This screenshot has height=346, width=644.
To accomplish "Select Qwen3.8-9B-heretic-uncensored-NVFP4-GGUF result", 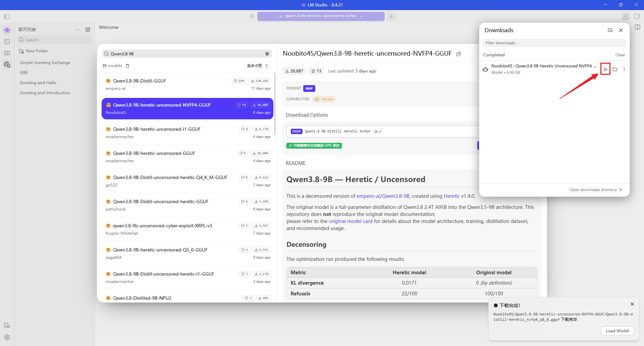I will (x=187, y=109).
